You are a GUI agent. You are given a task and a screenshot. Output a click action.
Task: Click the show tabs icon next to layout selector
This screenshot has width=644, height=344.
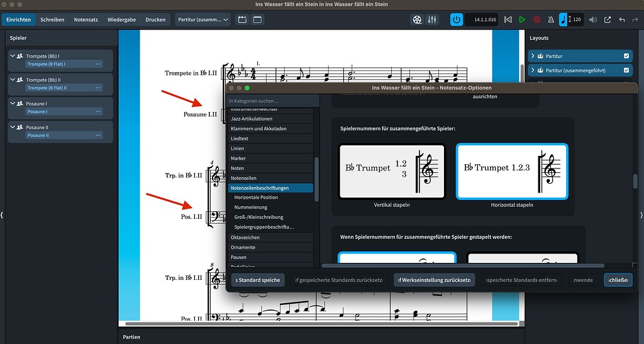click(242, 19)
